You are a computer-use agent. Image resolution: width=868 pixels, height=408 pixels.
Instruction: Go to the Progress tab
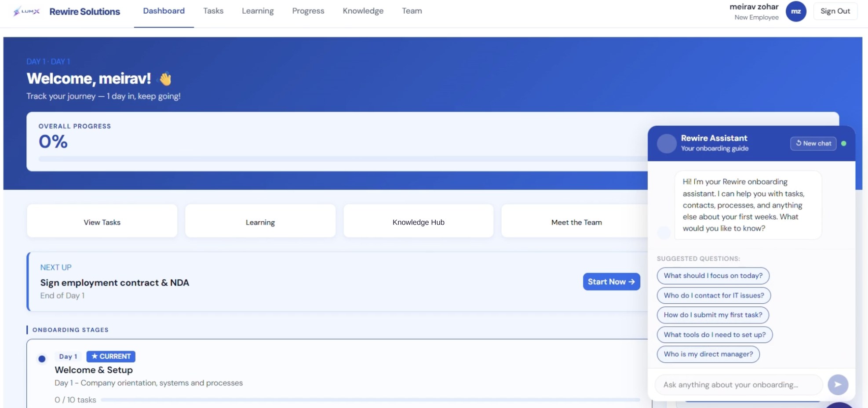tap(308, 11)
